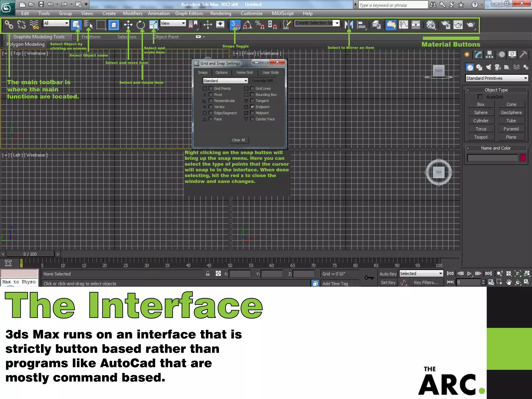Open the Create Selection Set dropdown
532x399 pixels.
point(317,23)
